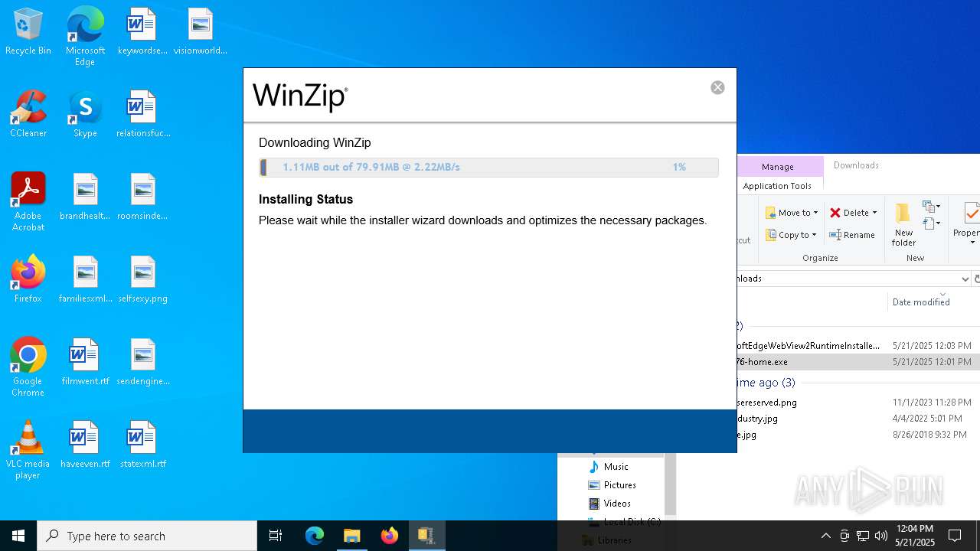Click the Rename button in Explorer ribbon
Screen dimensions: 980x551
pyautogui.click(x=852, y=235)
